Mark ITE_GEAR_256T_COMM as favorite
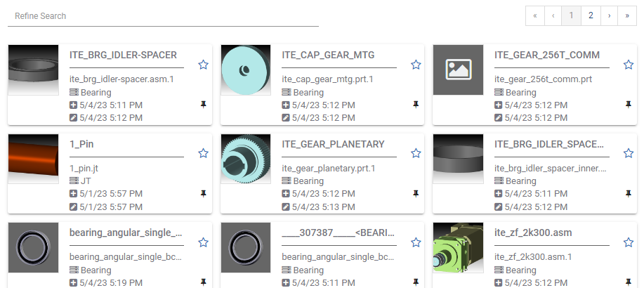644x288 pixels. tap(629, 65)
